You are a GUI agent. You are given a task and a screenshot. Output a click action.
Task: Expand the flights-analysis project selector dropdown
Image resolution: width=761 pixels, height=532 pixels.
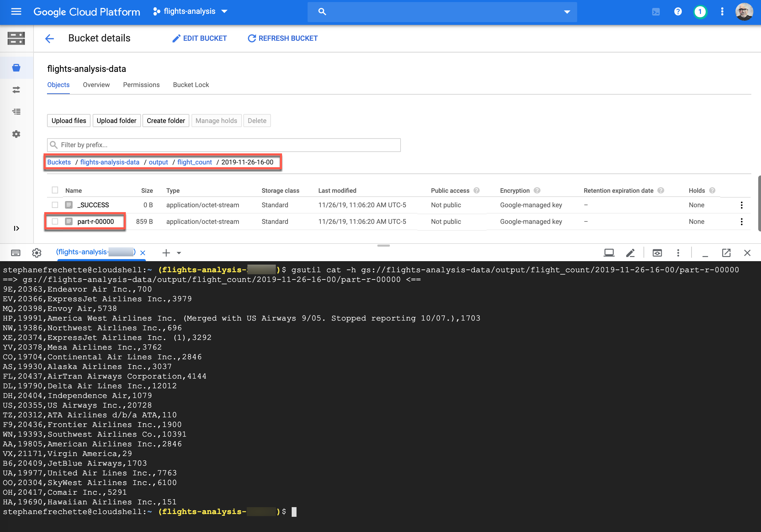(224, 11)
